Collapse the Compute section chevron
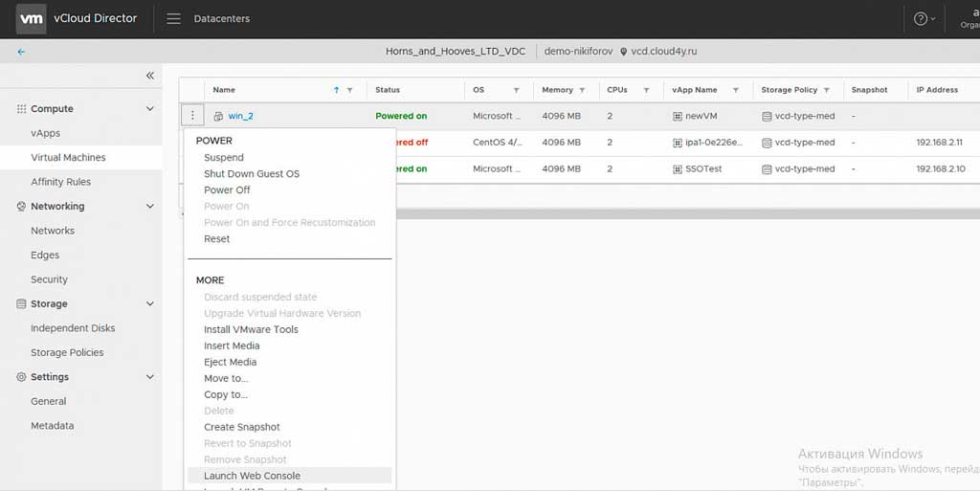 [150, 109]
